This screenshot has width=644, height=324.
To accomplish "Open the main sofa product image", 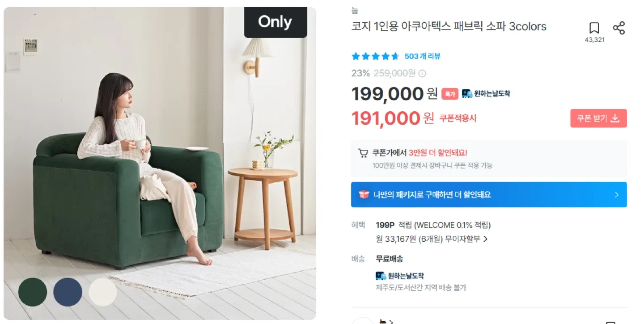I will coord(160,163).
